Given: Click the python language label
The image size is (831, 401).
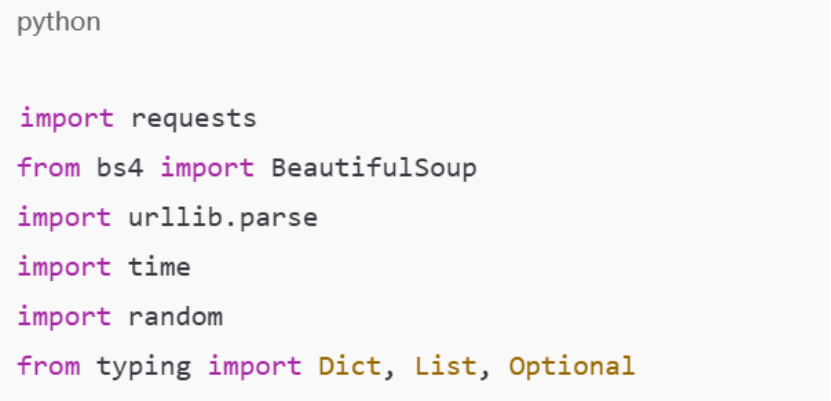Looking at the screenshot, I should 58,23.
